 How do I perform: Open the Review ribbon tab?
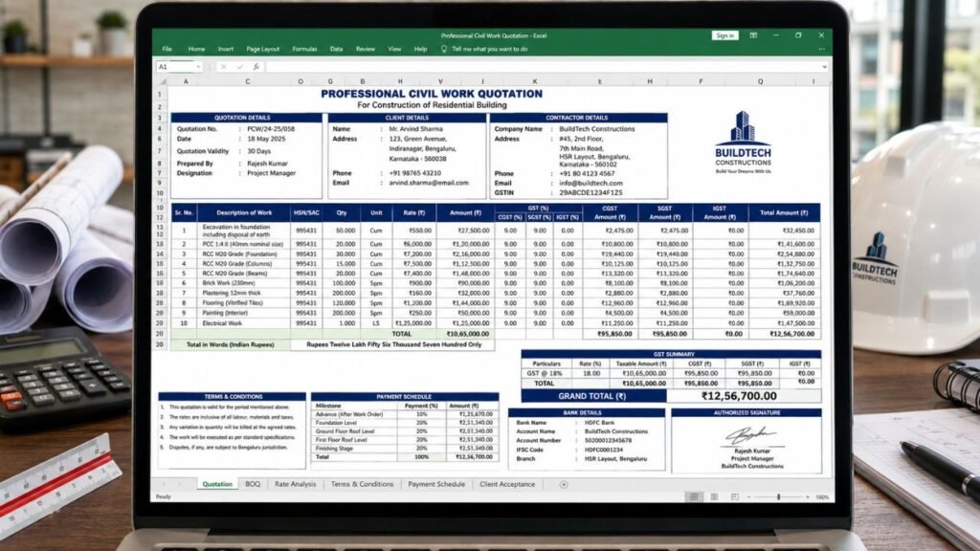click(365, 49)
